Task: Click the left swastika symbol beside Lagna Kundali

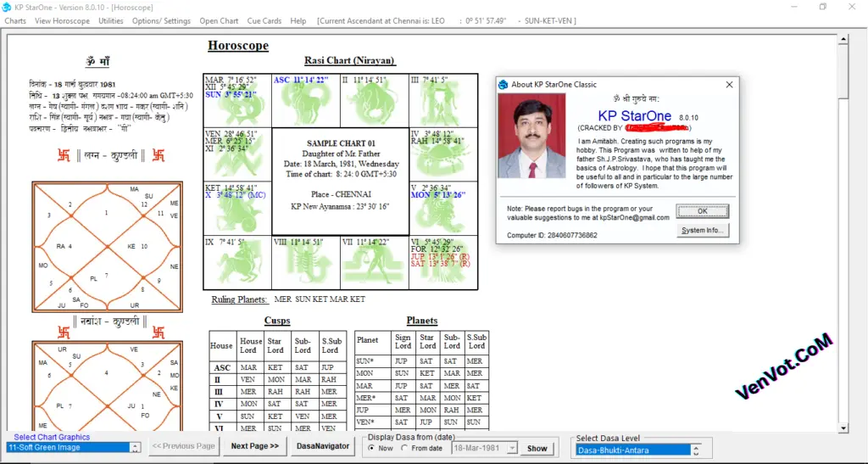Action: click(64, 155)
